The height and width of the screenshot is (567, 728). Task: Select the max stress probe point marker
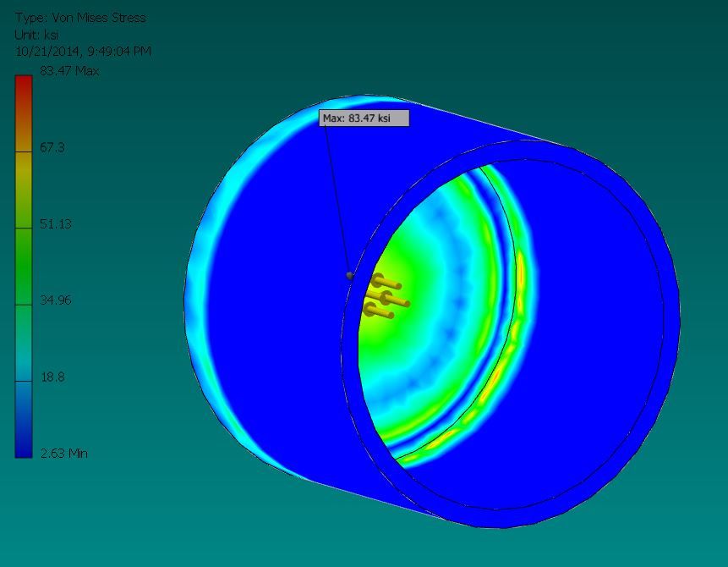point(349,276)
